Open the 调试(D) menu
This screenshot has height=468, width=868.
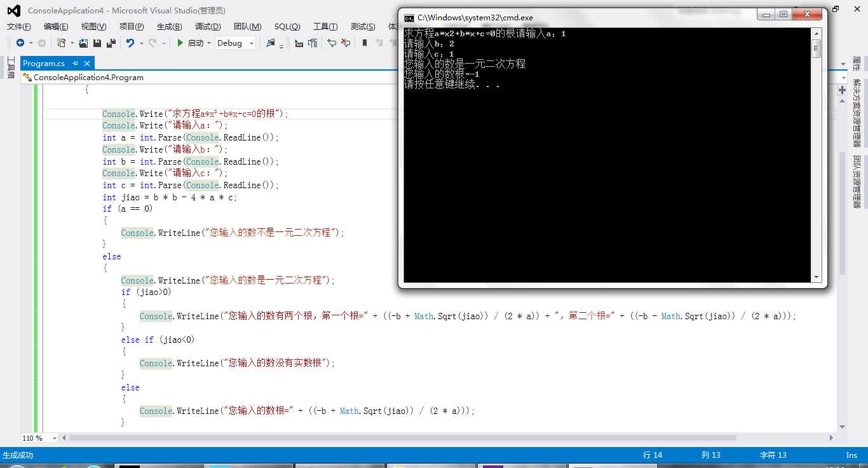pyautogui.click(x=208, y=26)
